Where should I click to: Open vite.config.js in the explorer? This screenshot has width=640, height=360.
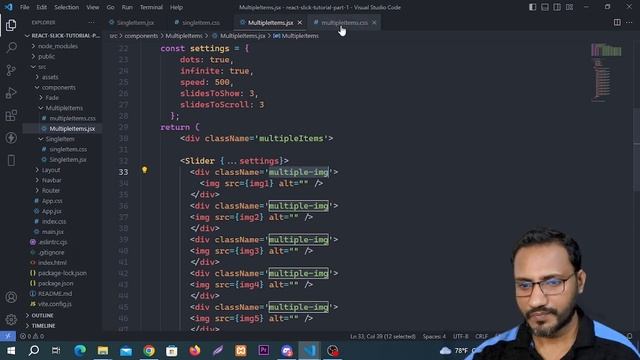pos(55,304)
